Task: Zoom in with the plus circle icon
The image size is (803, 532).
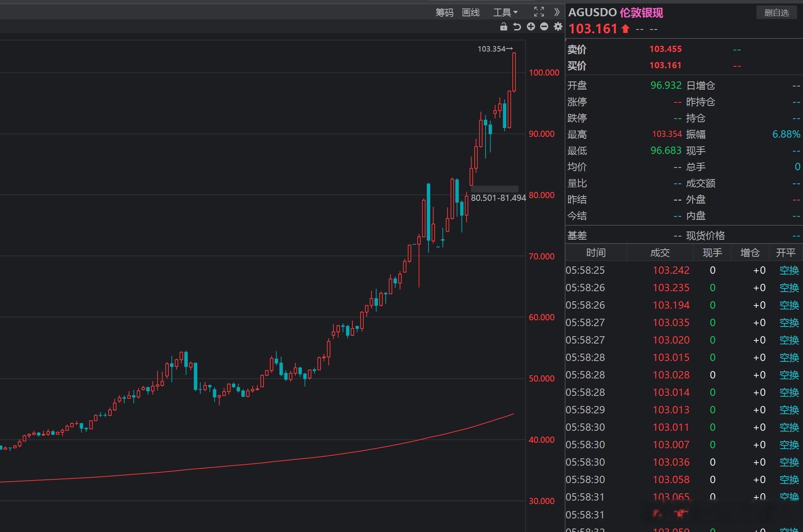Action: coord(531,27)
